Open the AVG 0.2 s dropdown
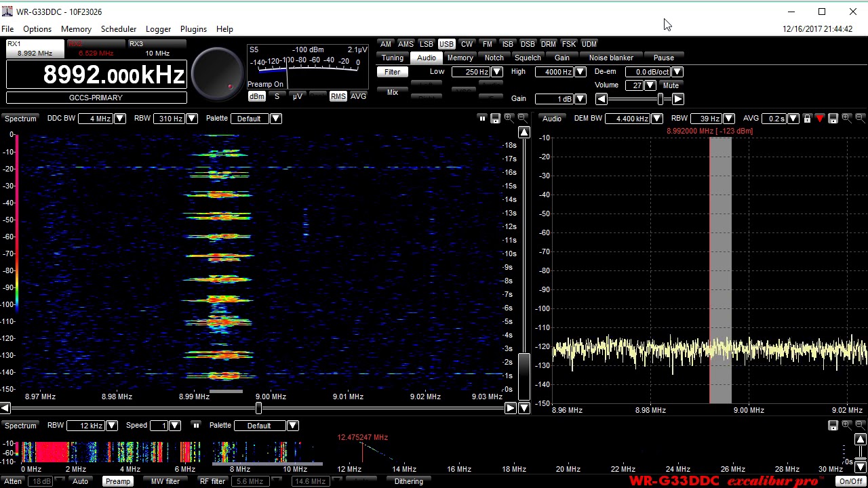 (x=793, y=119)
